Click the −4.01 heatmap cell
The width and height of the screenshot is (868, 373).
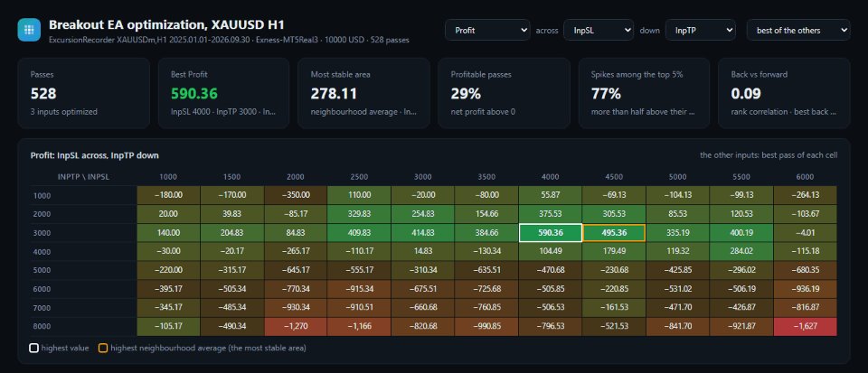[805, 233]
